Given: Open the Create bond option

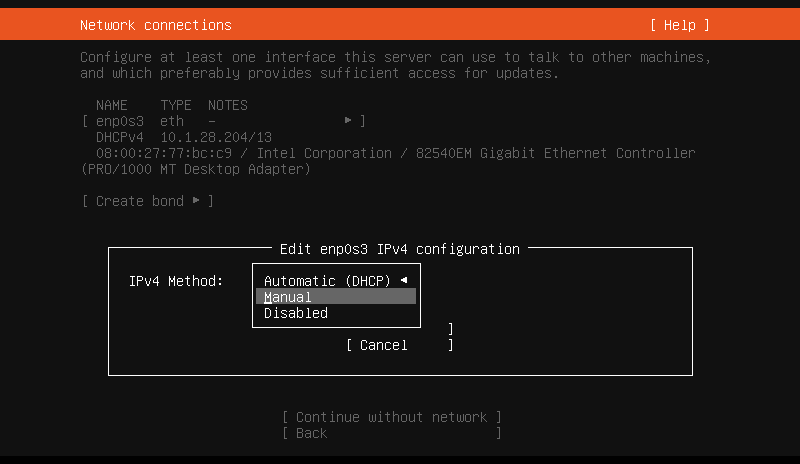Looking at the screenshot, I should (140, 201).
